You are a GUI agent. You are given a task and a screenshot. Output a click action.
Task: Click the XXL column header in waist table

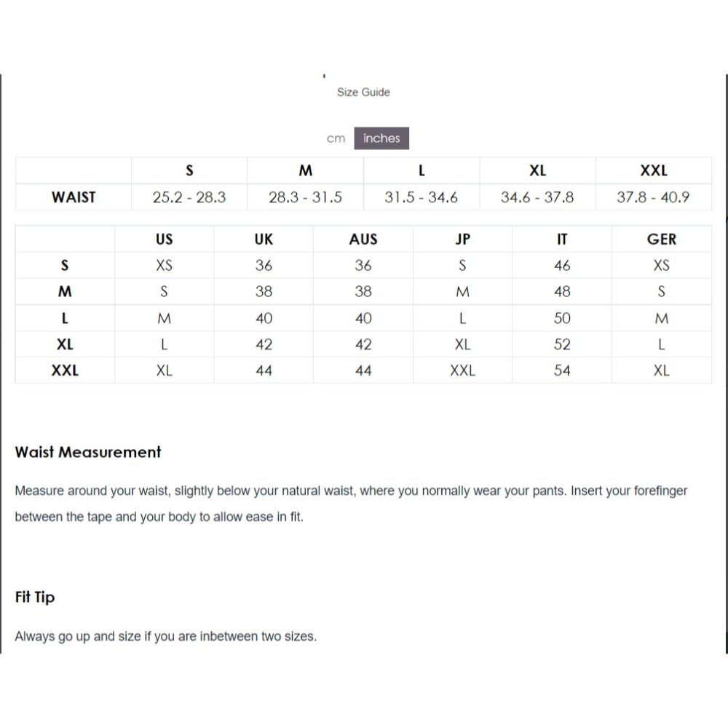[653, 171]
